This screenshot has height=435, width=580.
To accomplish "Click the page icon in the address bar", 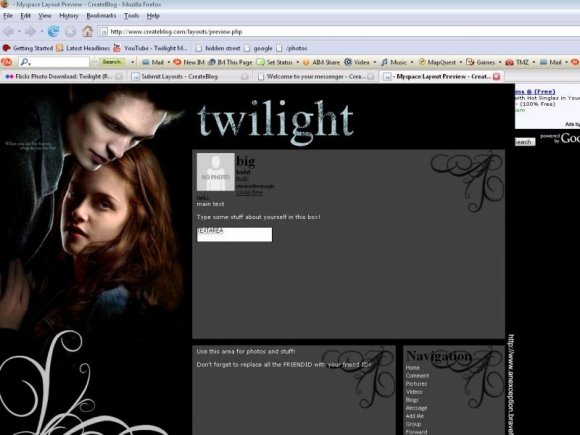I will tap(104, 32).
